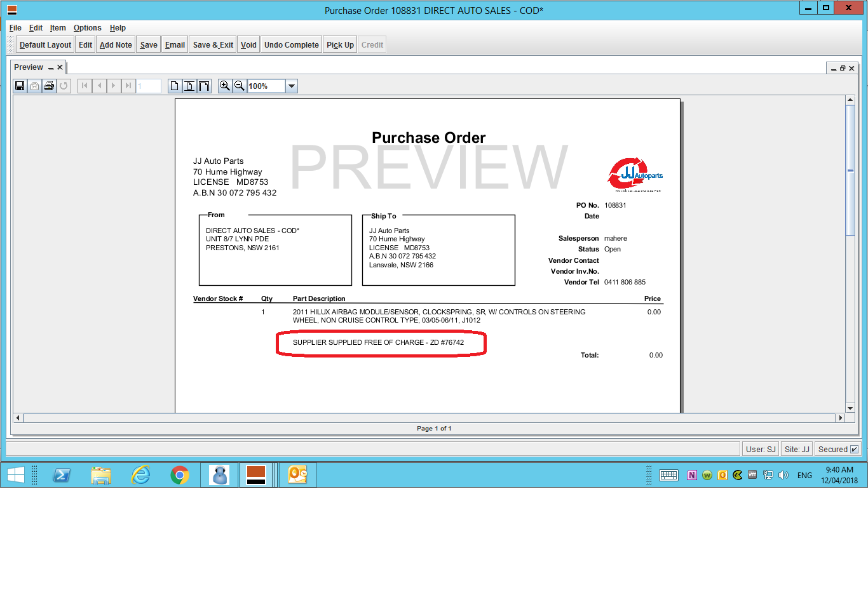
Task: Set actual size page view icon
Action: 175,86
